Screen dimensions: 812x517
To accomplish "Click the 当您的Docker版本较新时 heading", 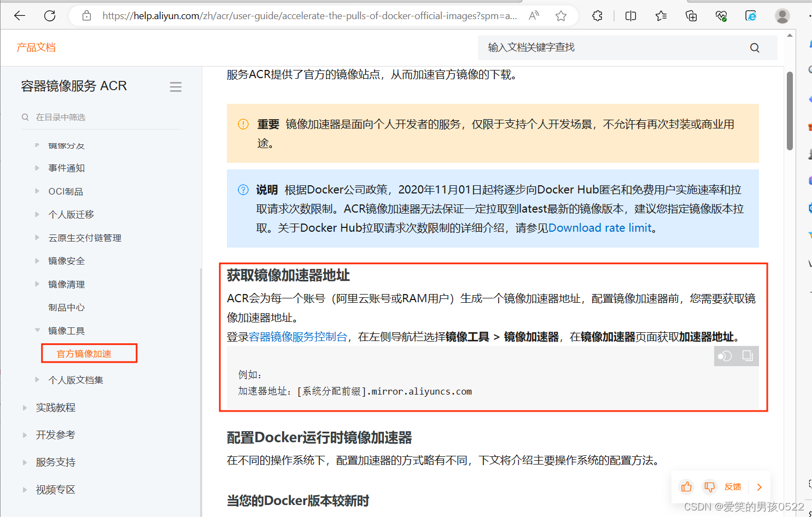I will pos(298,501).
